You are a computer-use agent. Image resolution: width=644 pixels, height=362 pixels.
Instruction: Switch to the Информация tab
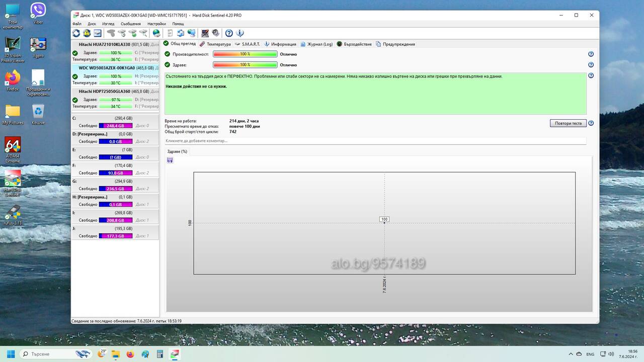tap(280, 44)
